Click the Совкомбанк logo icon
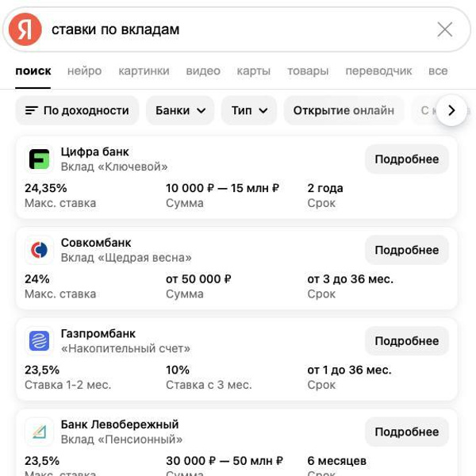This screenshot has height=476, width=476. tap(39, 251)
